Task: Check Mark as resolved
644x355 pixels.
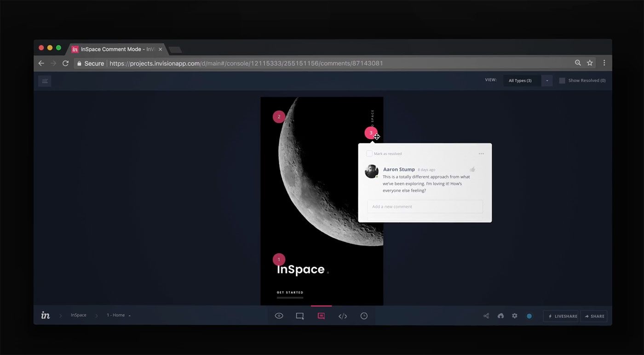Action: point(369,154)
